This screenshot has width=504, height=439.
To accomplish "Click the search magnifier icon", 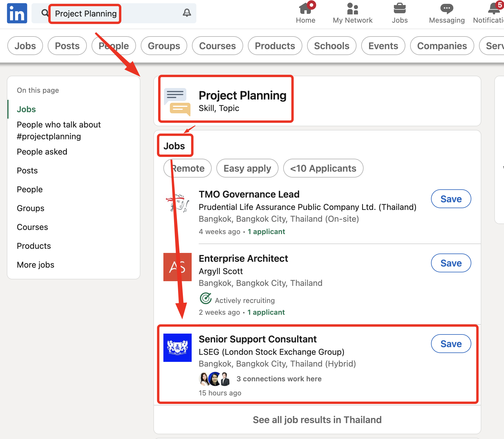I will click(45, 13).
